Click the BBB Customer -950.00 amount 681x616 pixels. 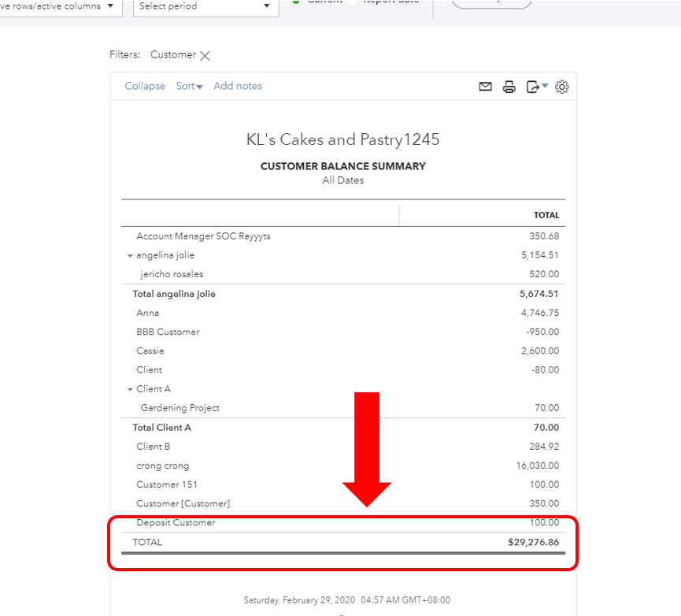pos(542,332)
